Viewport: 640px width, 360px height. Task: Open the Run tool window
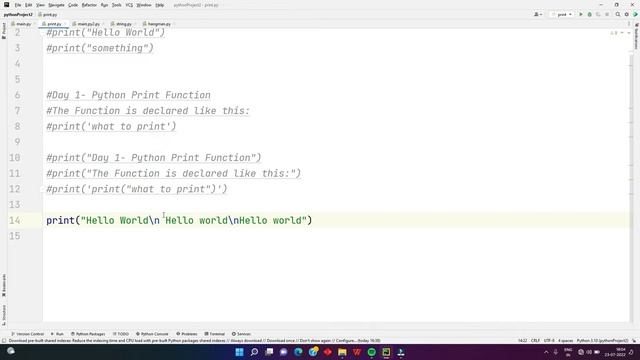click(x=57, y=334)
